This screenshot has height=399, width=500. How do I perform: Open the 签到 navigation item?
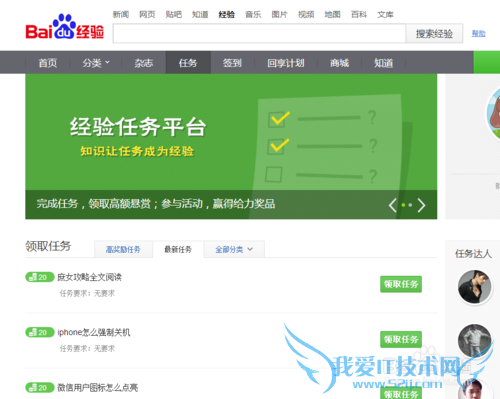pyautogui.click(x=232, y=63)
